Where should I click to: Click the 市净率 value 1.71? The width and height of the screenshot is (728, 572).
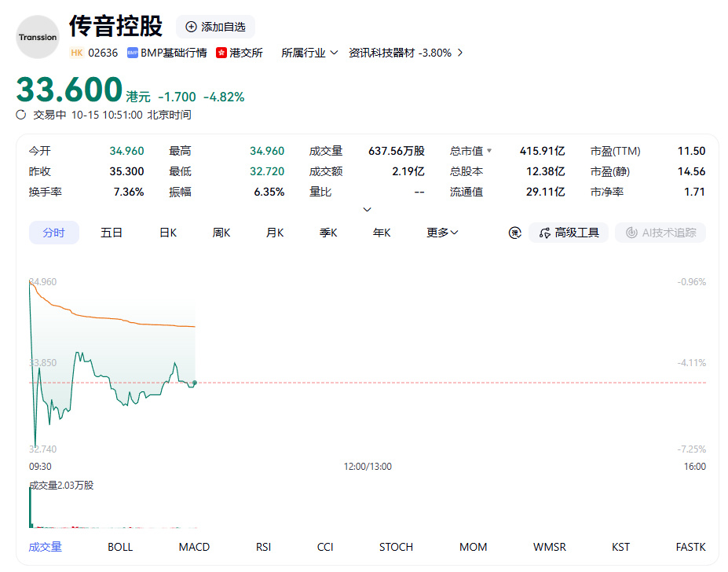(x=694, y=192)
